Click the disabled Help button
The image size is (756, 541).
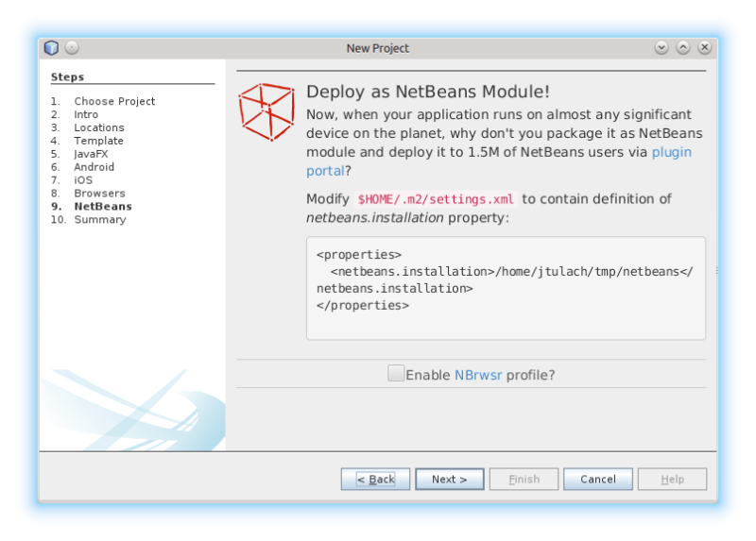(672, 479)
